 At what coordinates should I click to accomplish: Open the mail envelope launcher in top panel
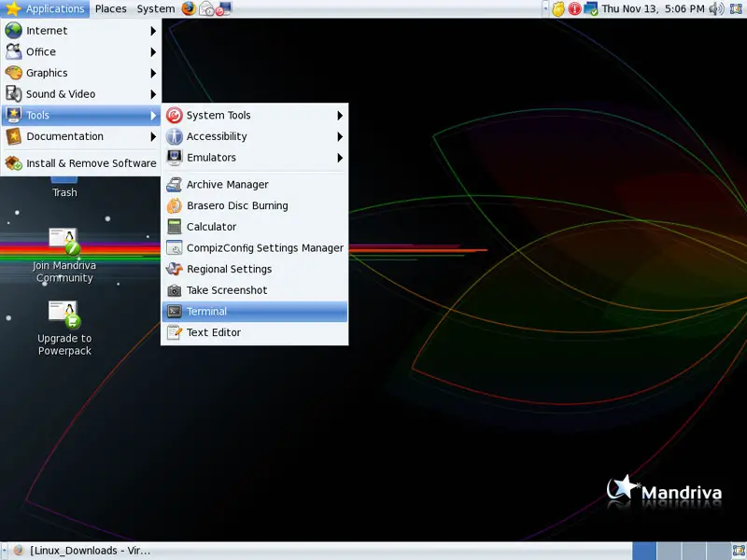[x=206, y=8]
